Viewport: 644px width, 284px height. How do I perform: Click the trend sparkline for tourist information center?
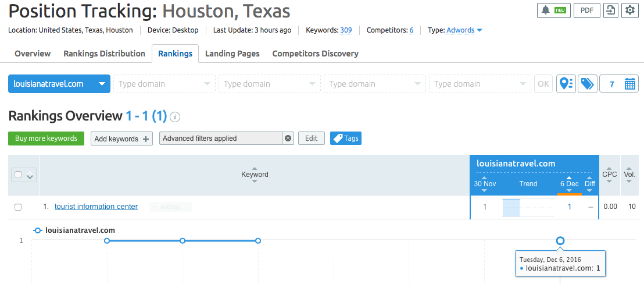(528, 207)
